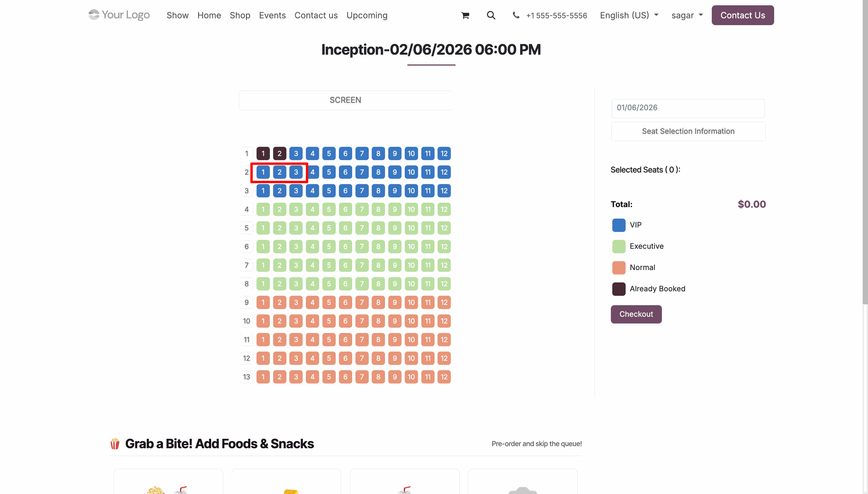Open the English (US) language dropdown

(x=629, y=15)
